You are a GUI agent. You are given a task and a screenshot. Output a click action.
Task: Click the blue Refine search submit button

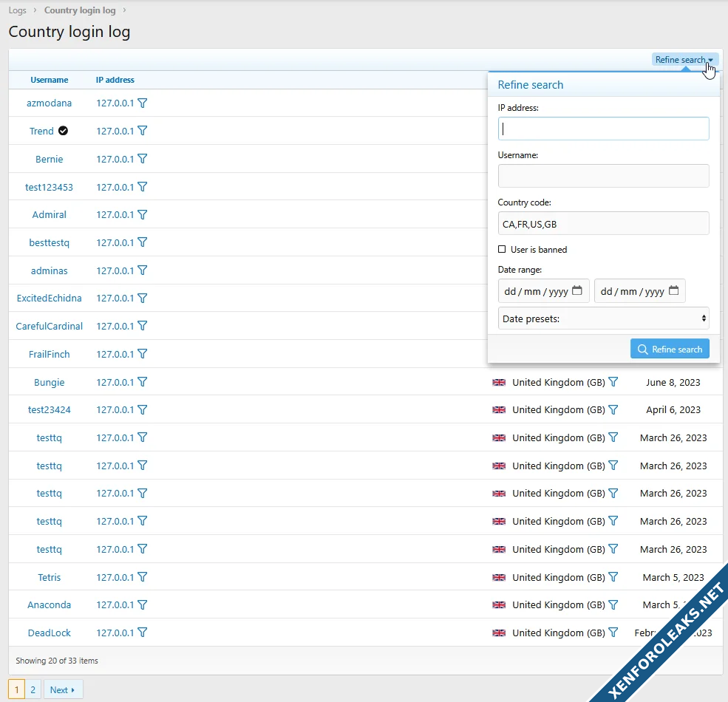coord(670,350)
